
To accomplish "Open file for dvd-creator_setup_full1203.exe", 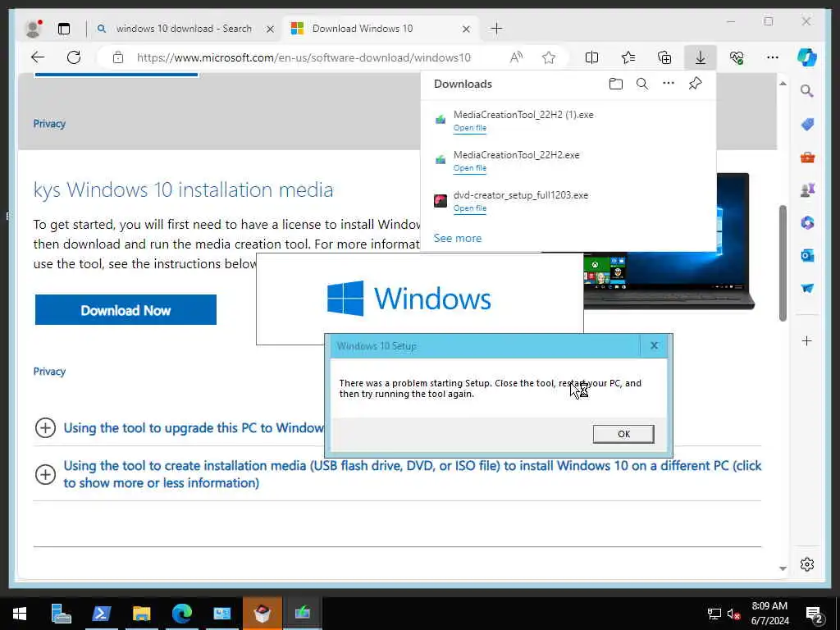I will (x=470, y=208).
